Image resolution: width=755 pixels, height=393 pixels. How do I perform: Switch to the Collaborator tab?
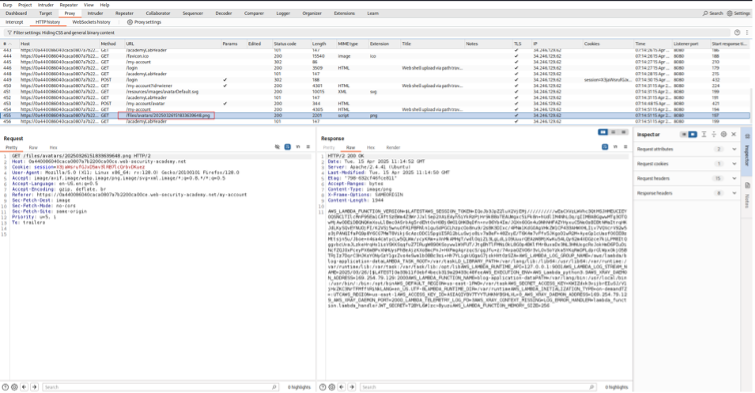pos(158,13)
